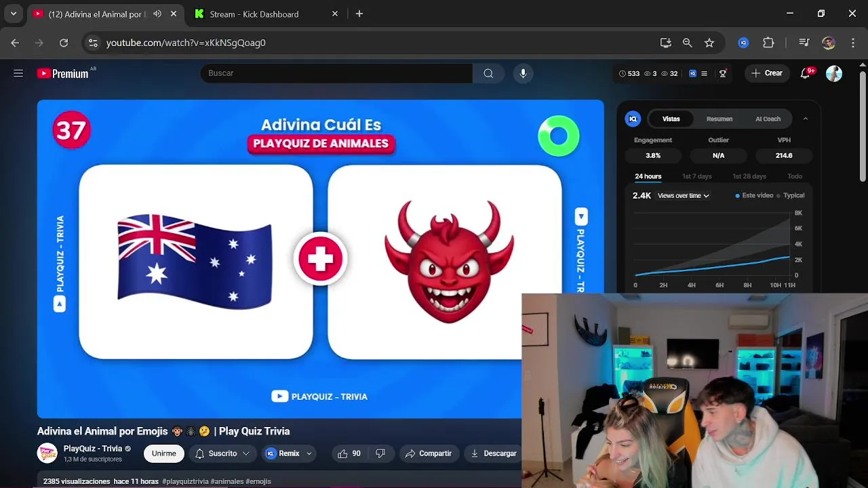Click the Crear button
The width and height of the screenshot is (868, 488).
tap(767, 73)
